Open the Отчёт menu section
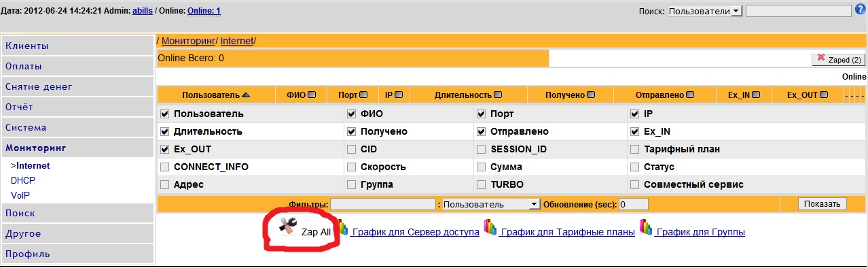 (77, 107)
